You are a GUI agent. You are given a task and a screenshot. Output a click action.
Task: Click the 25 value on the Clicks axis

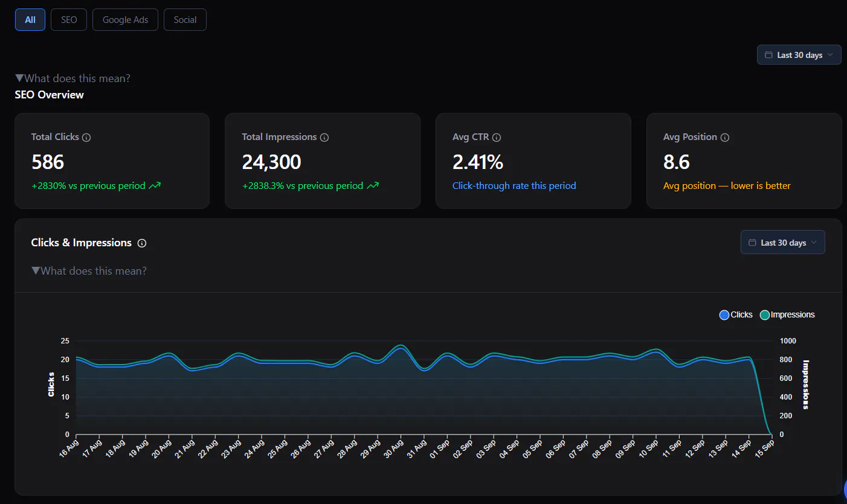[65, 341]
